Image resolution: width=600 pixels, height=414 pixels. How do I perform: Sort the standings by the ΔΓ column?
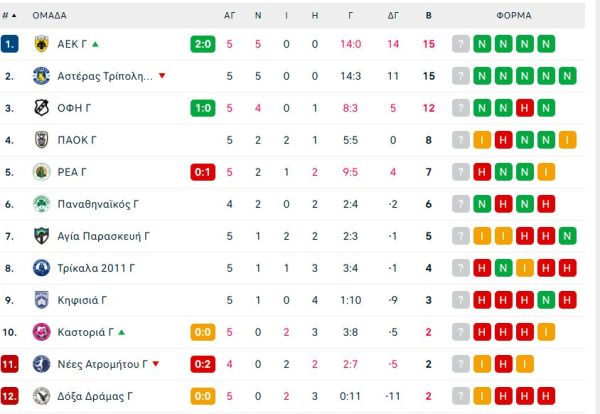tap(393, 16)
